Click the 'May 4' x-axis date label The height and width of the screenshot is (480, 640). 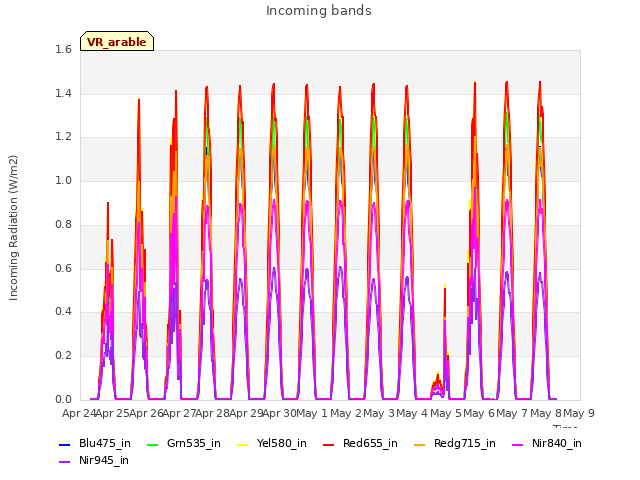click(412, 413)
